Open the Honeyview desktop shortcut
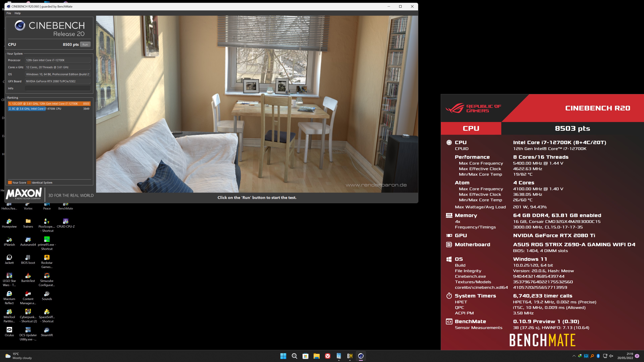The height and width of the screenshot is (362, 644). coord(9,223)
